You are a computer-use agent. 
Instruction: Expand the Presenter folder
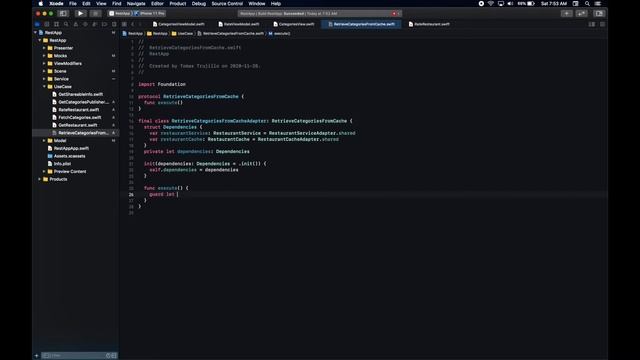click(x=44, y=48)
